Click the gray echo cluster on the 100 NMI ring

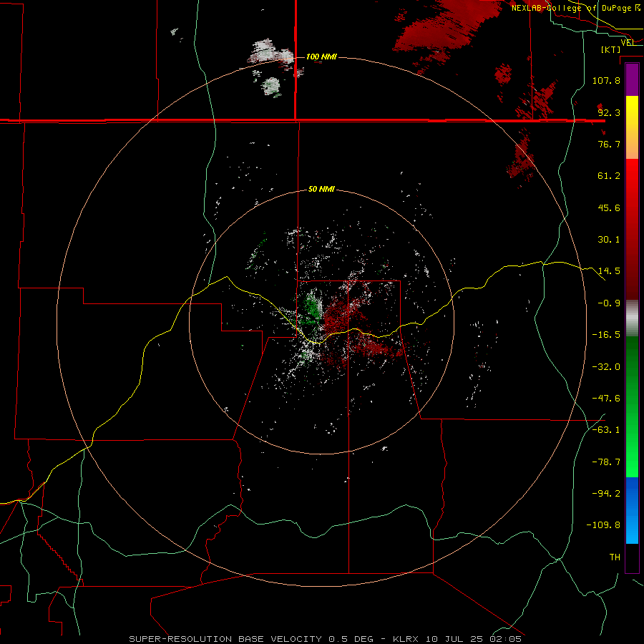270,52
